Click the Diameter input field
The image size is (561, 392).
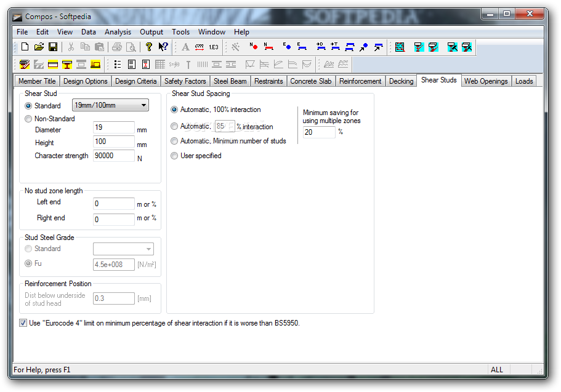click(114, 127)
